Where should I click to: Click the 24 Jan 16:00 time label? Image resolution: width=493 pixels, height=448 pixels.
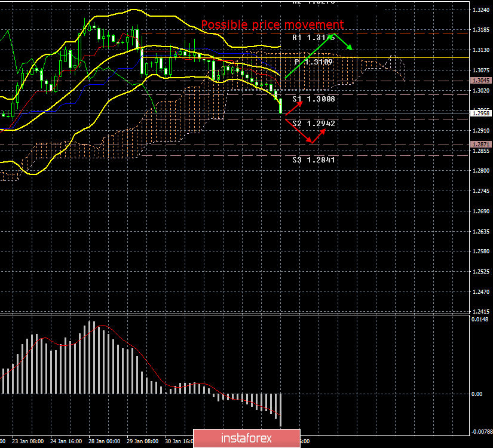(66, 441)
